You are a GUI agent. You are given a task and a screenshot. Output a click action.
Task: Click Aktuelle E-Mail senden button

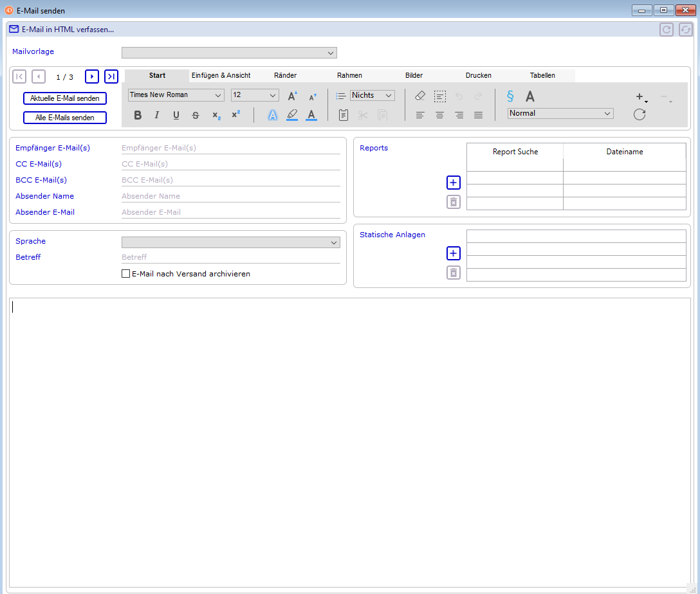click(x=65, y=98)
